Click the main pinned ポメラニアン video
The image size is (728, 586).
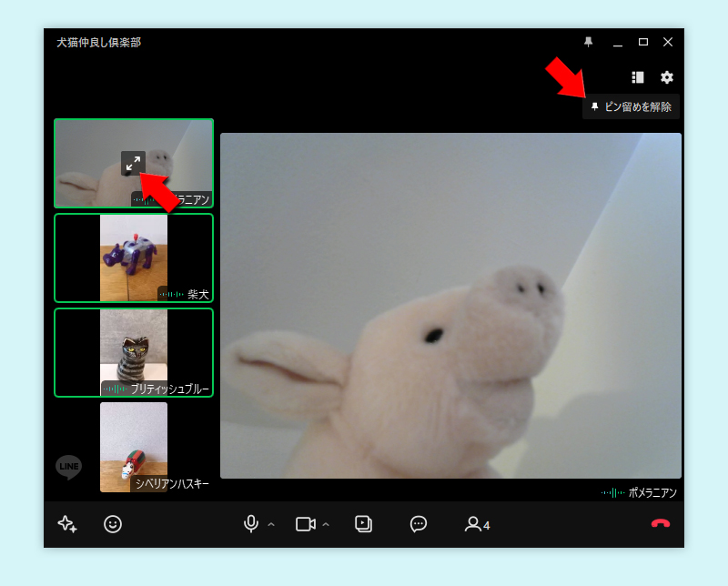click(450, 306)
